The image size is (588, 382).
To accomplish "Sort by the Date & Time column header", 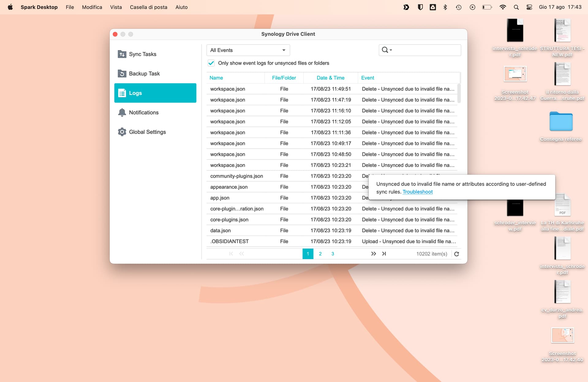I will click(x=330, y=78).
